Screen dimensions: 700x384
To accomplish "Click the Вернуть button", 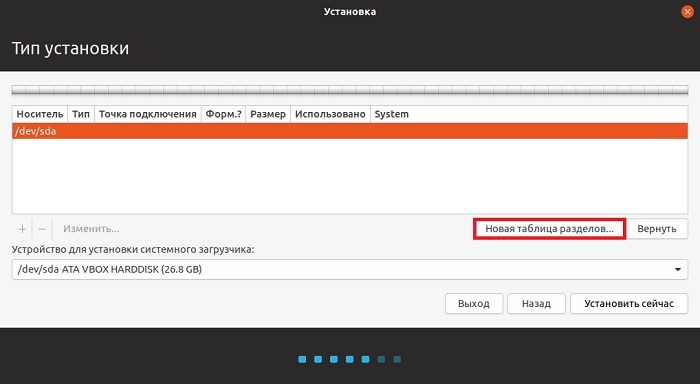I will (657, 229).
